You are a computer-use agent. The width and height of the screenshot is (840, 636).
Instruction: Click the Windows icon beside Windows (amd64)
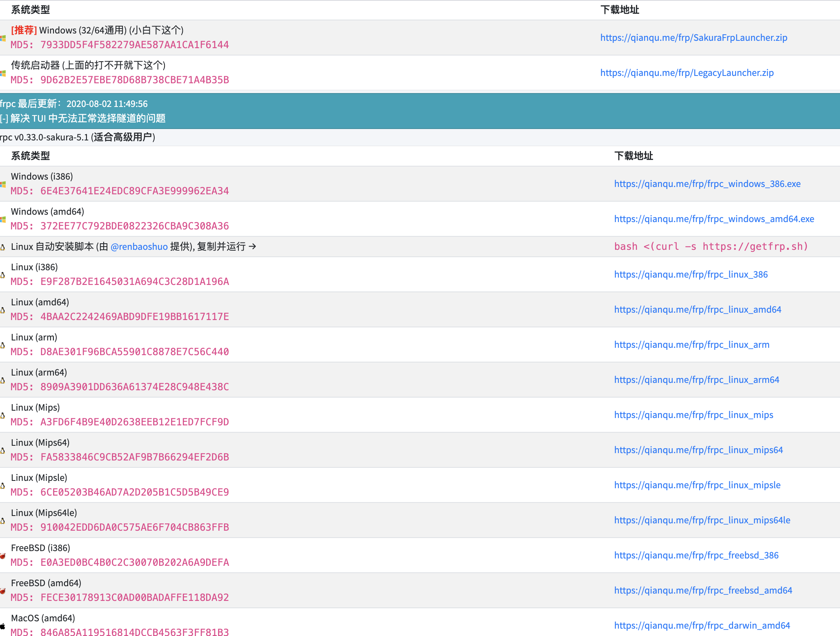point(3,219)
